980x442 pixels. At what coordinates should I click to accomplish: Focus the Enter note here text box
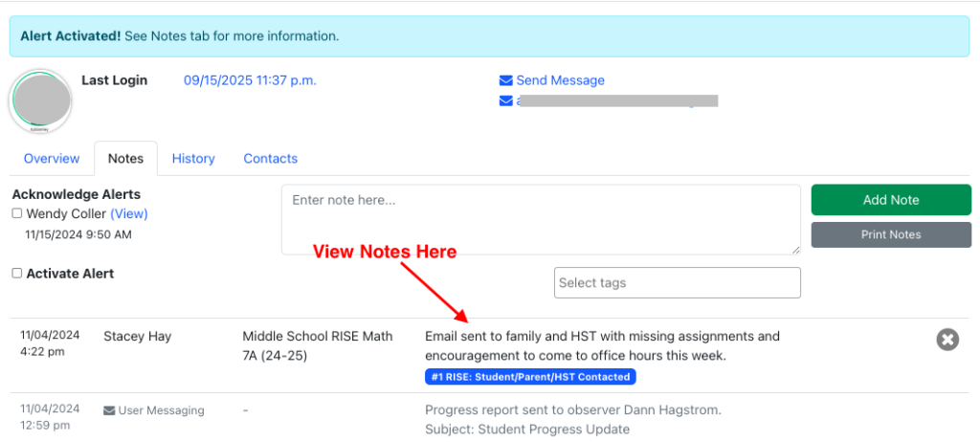(x=541, y=220)
